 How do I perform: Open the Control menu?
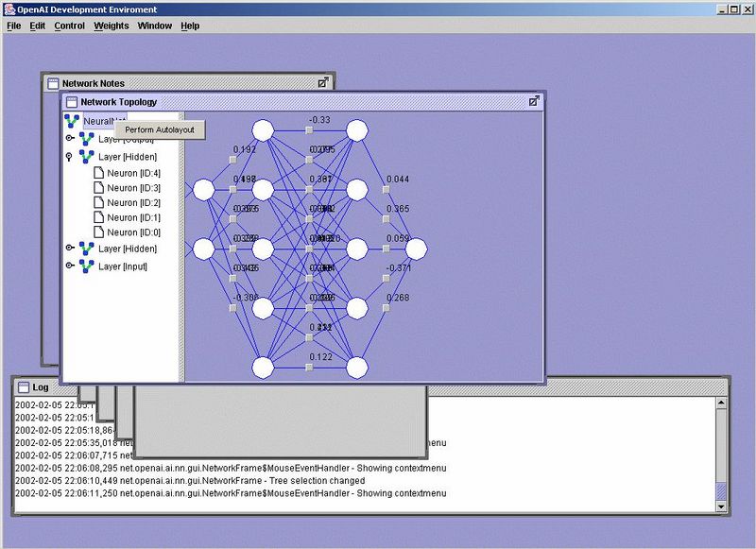click(69, 26)
